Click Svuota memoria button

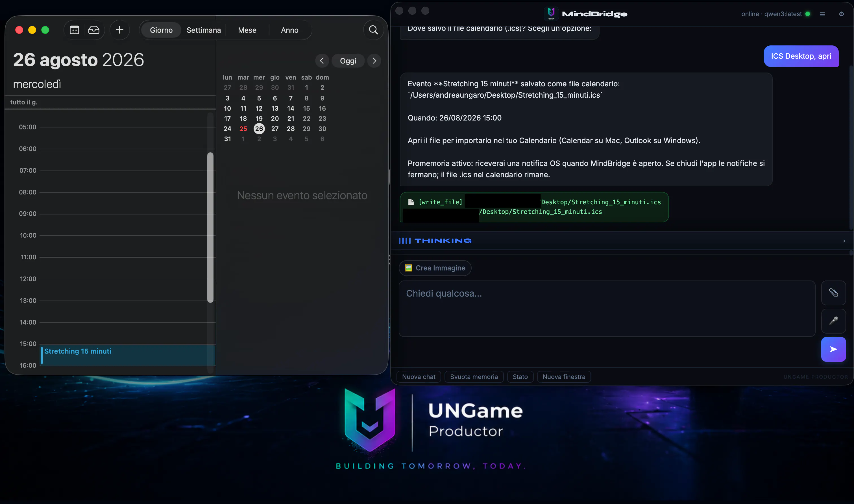(x=474, y=377)
